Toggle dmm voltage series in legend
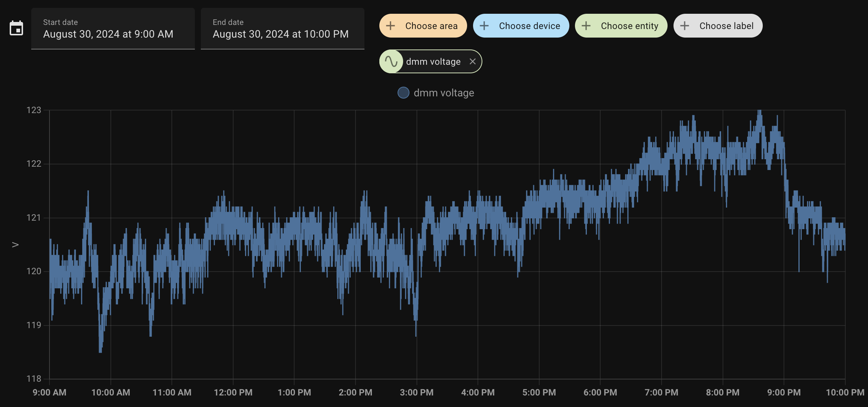Screen dimensions: 868x407 [444, 93]
